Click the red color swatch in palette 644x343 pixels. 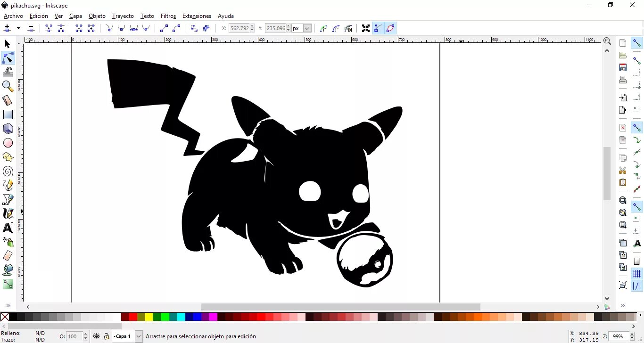[x=133, y=317]
